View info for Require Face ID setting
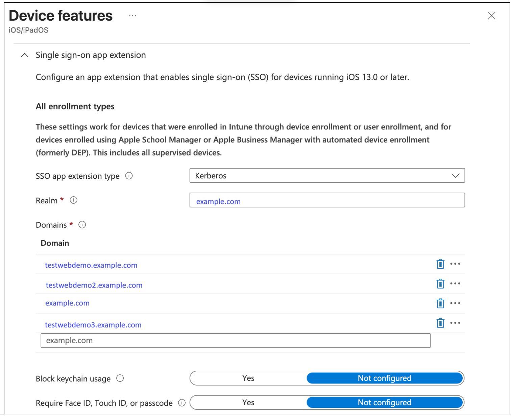This screenshot has height=420, width=512. point(182,403)
